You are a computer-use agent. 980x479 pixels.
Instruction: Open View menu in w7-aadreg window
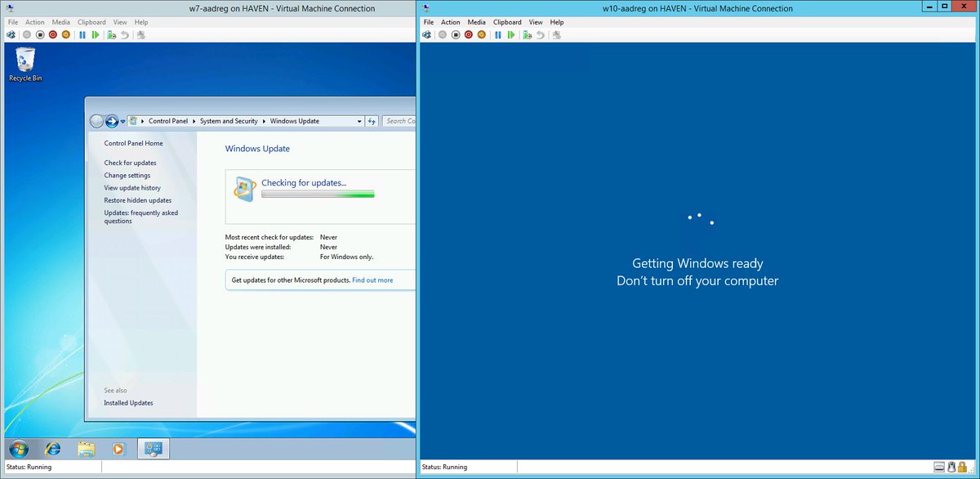click(120, 22)
